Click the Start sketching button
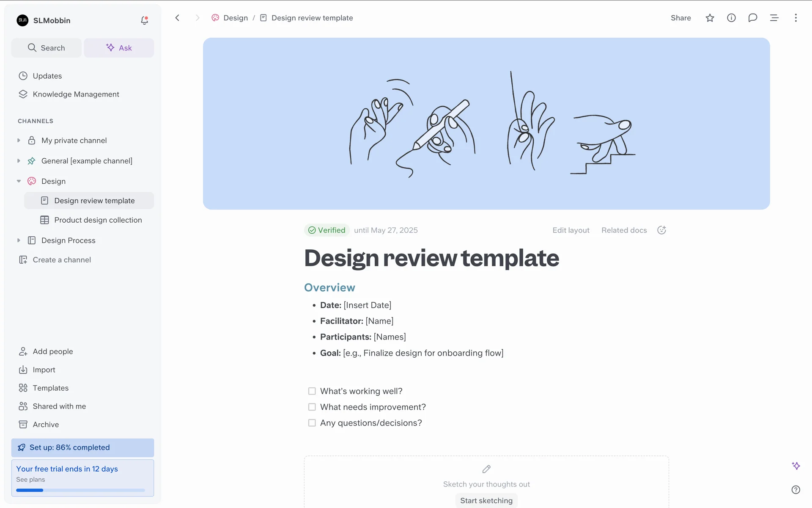 (486, 500)
